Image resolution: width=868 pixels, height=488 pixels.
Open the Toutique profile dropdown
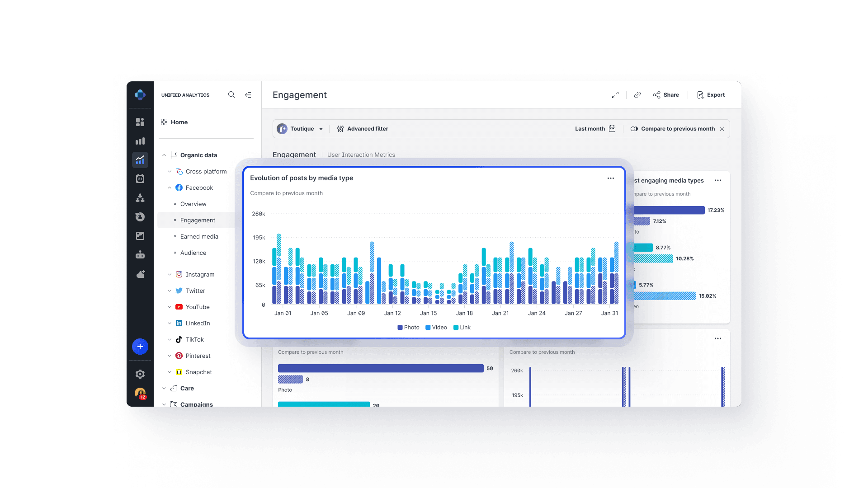pyautogui.click(x=300, y=129)
